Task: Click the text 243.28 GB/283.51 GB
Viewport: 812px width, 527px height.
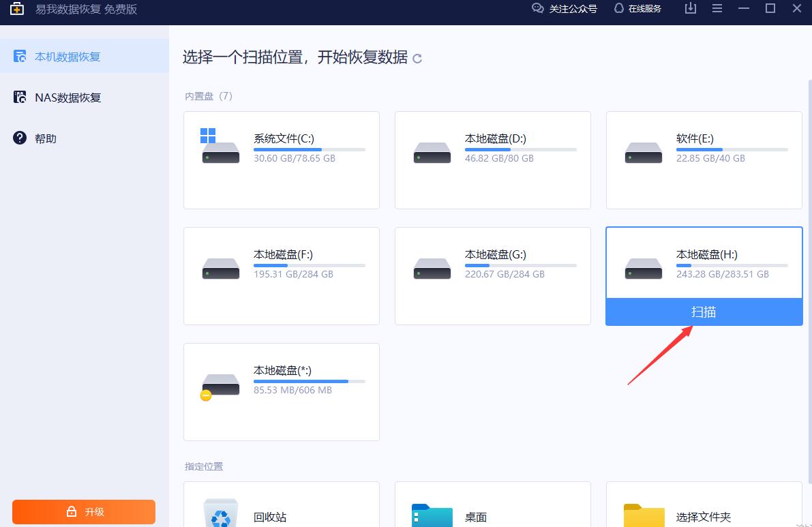Action: pyautogui.click(x=723, y=274)
